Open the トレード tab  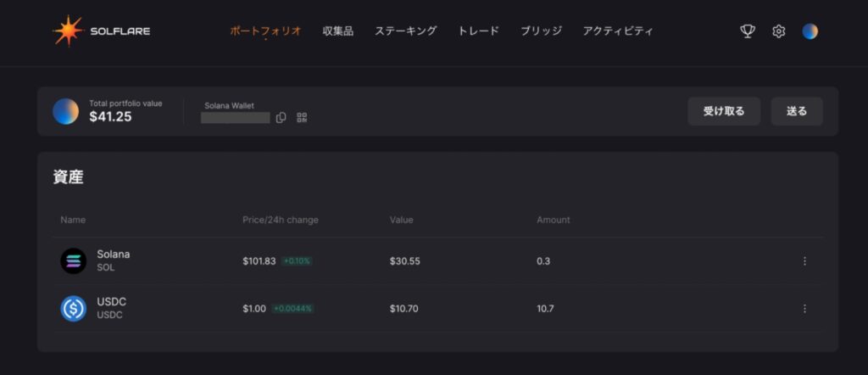coord(478,31)
